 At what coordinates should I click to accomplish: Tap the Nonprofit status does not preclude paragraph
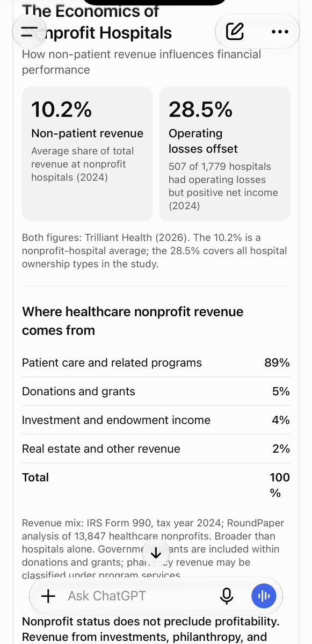[x=151, y=629]
